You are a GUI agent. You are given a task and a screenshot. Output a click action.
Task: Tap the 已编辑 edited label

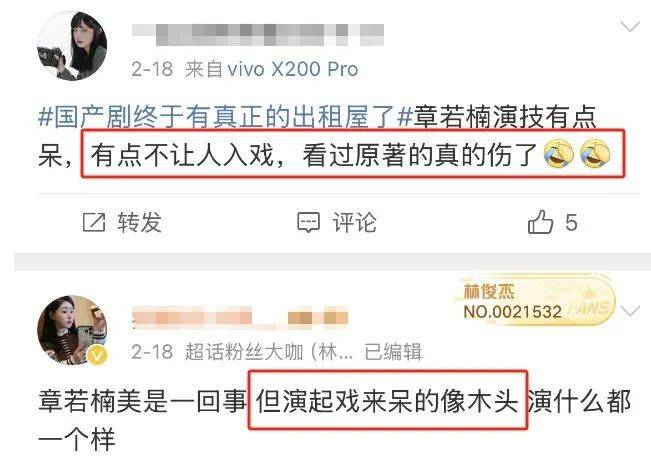[x=393, y=353]
